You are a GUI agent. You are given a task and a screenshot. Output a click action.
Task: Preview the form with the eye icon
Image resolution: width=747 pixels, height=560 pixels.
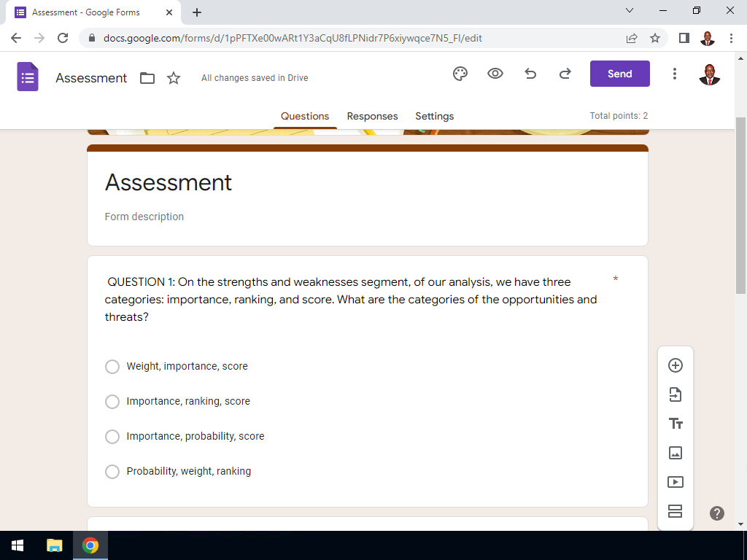tap(495, 74)
